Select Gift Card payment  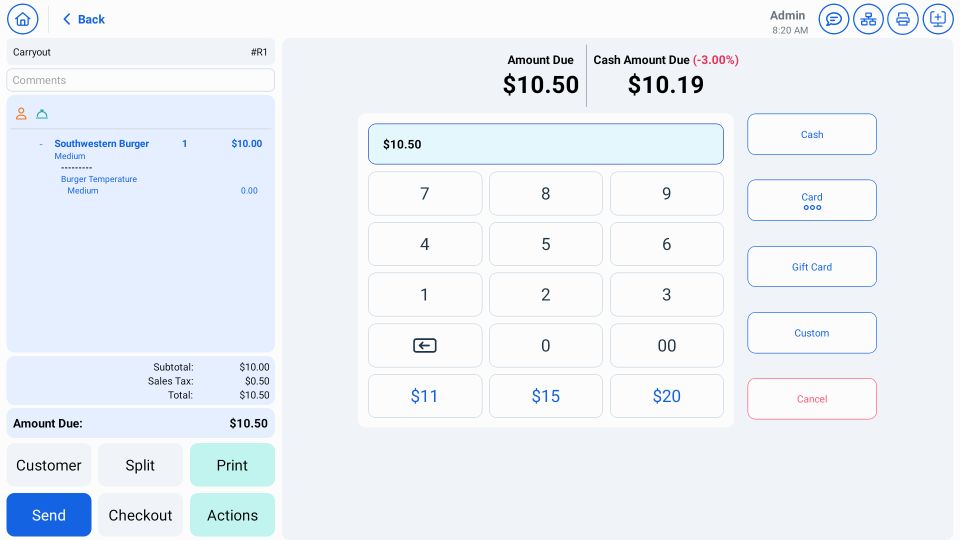click(x=811, y=267)
